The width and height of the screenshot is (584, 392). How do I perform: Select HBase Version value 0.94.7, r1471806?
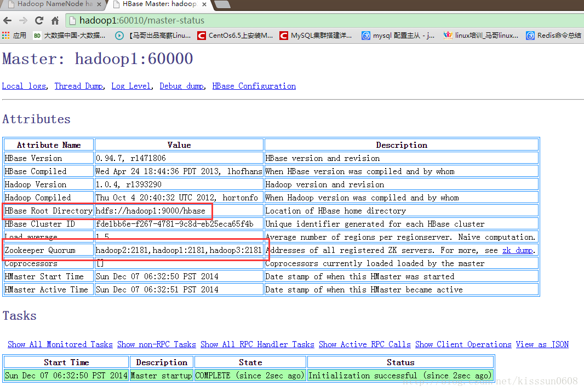point(131,158)
